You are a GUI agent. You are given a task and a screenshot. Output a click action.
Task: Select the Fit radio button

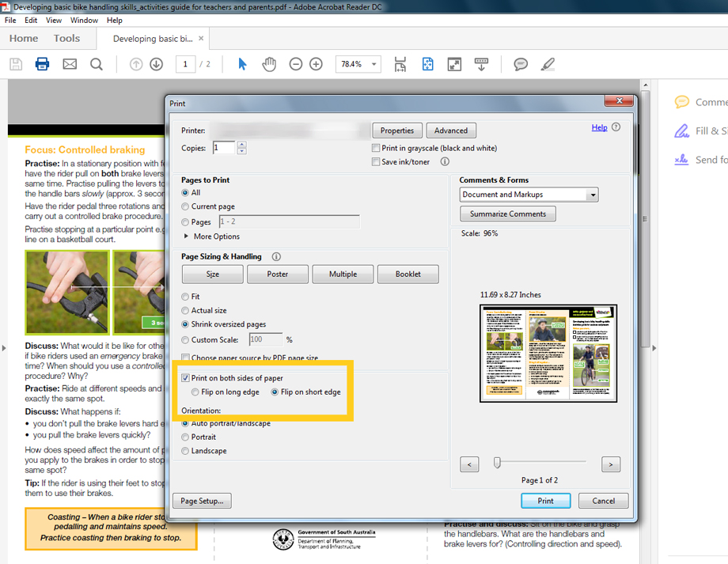[x=185, y=297]
